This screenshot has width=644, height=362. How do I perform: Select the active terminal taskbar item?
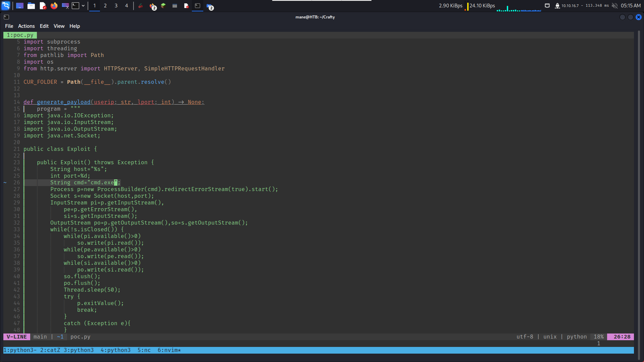(198, 6)
